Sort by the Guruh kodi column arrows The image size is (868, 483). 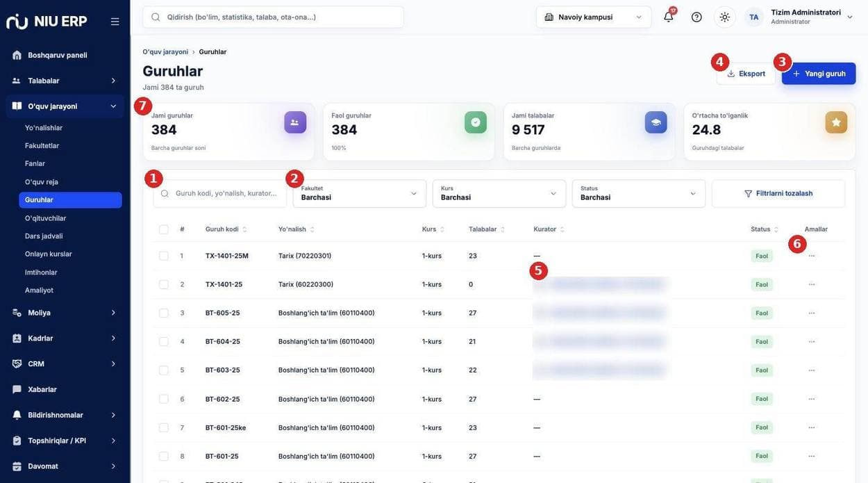244,229
